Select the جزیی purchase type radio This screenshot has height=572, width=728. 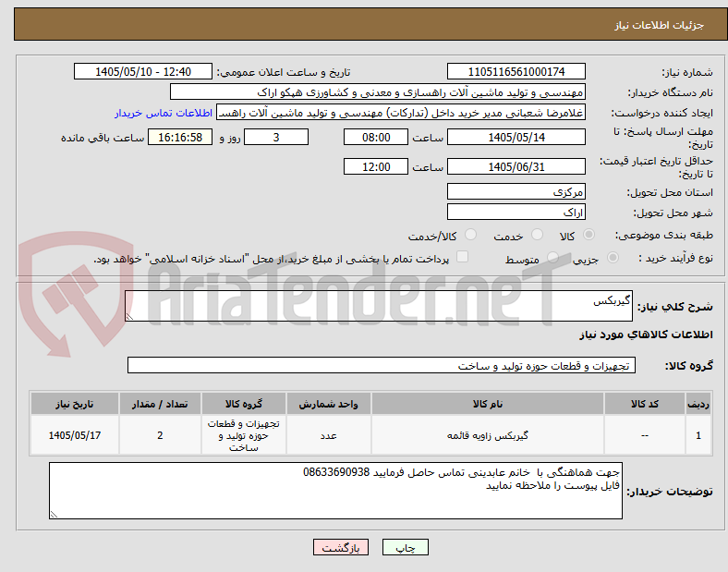pos(613,258)
